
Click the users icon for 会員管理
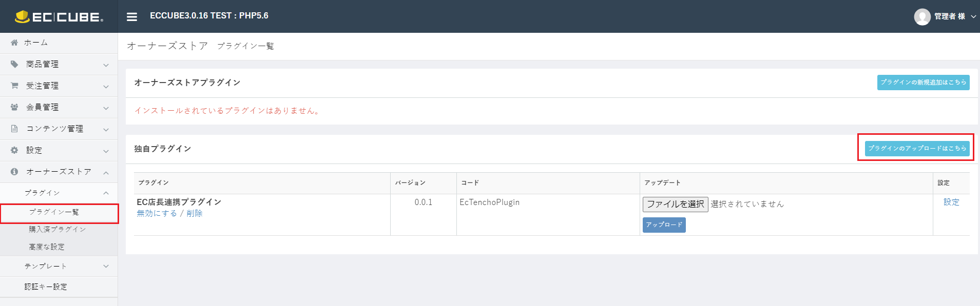pyautogui.click(x=14, y=107)
